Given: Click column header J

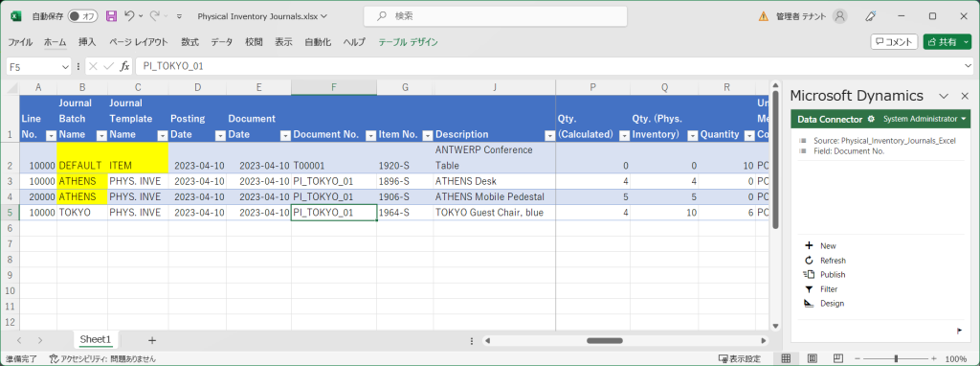Looking at the screenshot, I should pos(495,87).
